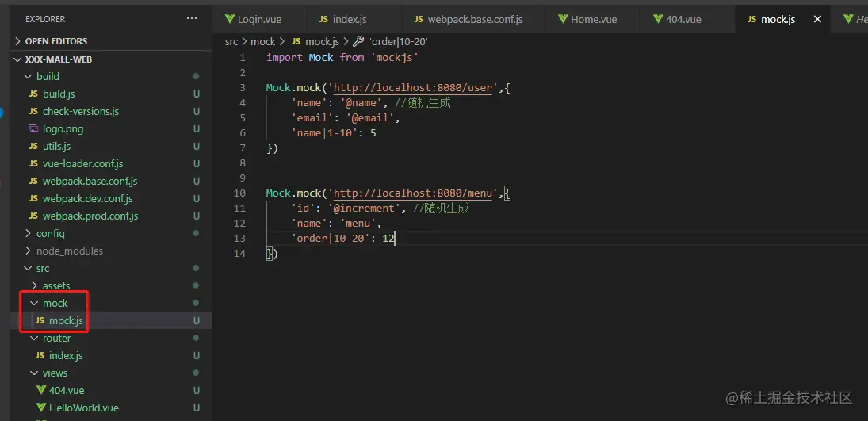Viewport: 868px width, 421px height.
Task: Open Explorer more actions ellipsis menu
Action: click(x=192, y=19)
